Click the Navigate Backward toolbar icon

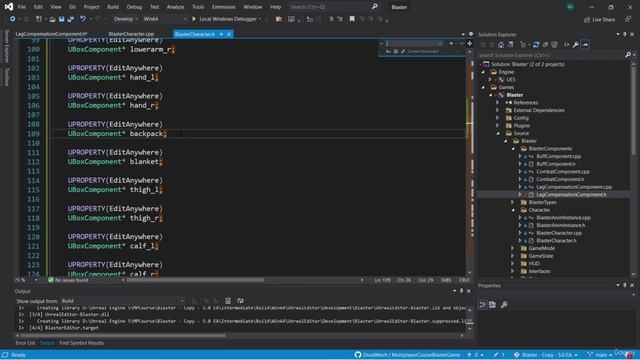click(13, 19)
